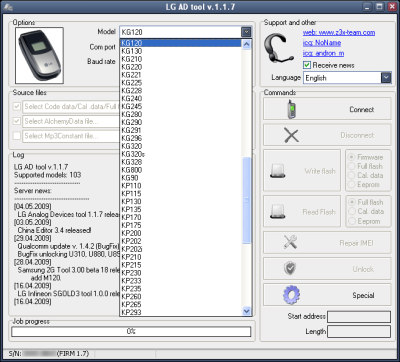Click the model list scroll down arrow

coord(246,311)
